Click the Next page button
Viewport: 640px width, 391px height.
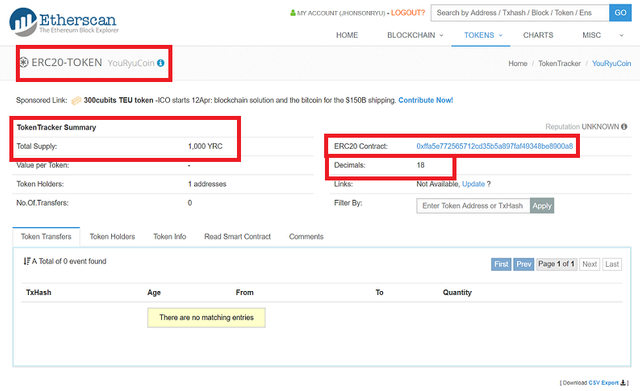point(589,264)
